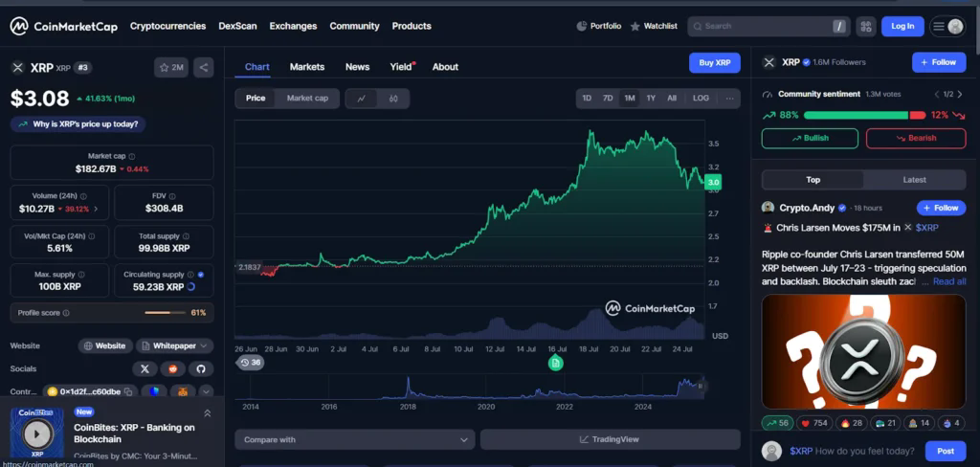Select the Latest posts tab
Viewport: 980px width, 467px height.
914,179
